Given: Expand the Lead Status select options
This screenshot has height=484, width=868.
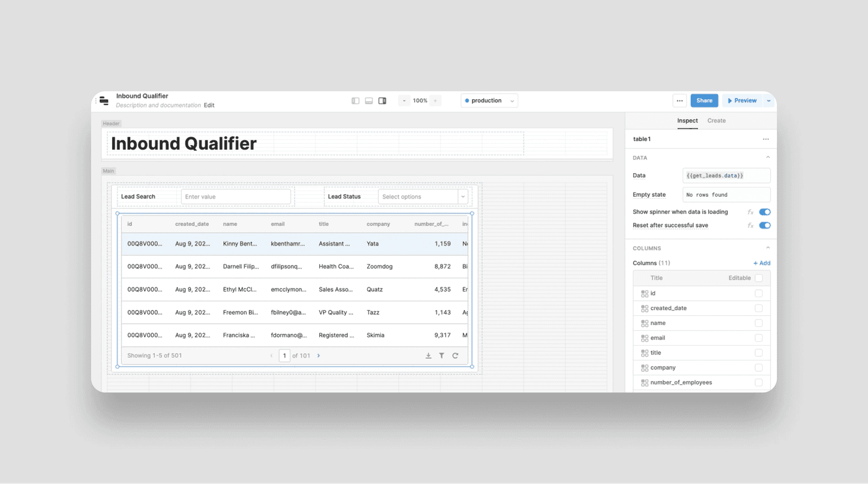Looking at the screenshot, I should point(463,197).
